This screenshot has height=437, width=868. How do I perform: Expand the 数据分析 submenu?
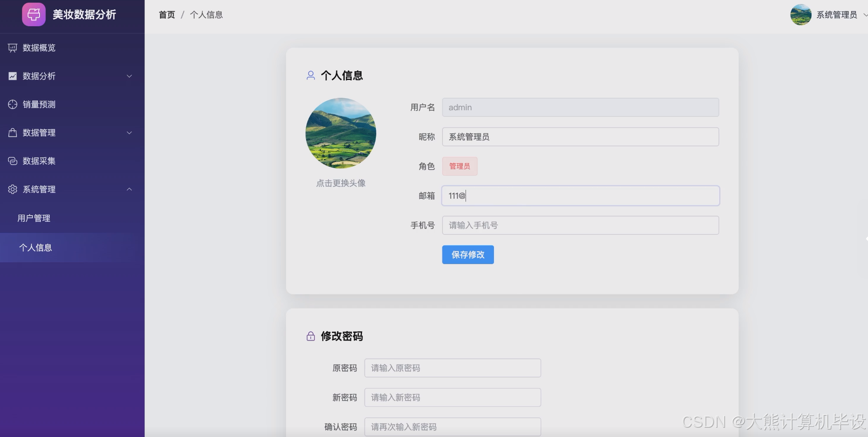tap(129, 76)
